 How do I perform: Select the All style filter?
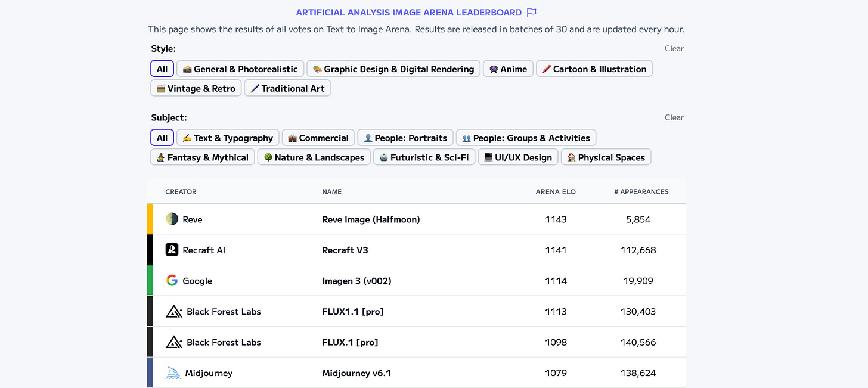162,69
